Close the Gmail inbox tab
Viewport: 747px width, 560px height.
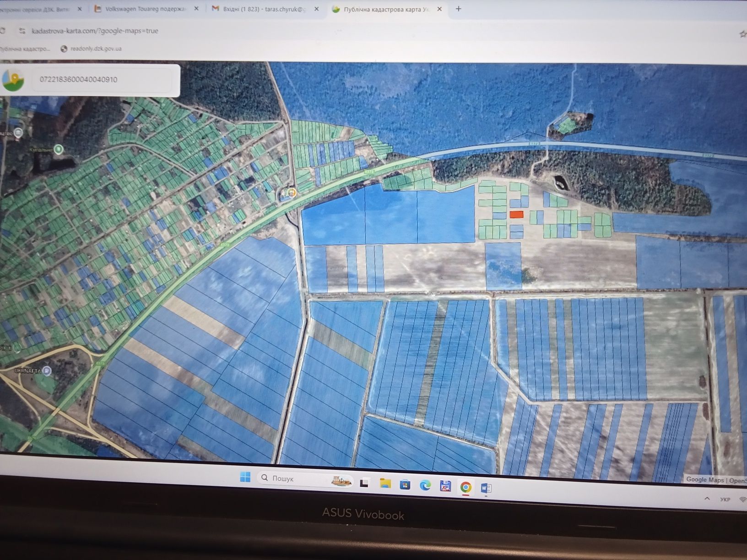click(316, 9)
